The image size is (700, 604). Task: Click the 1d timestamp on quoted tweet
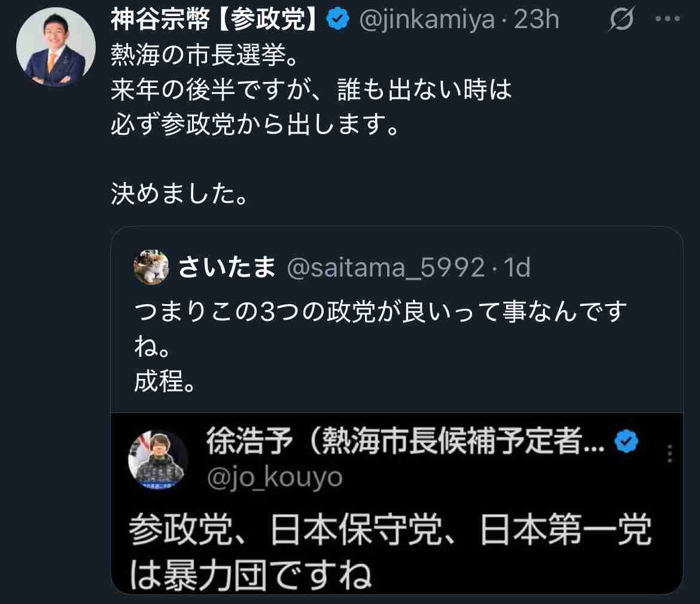pyautogui.click(x=518, y=268)
